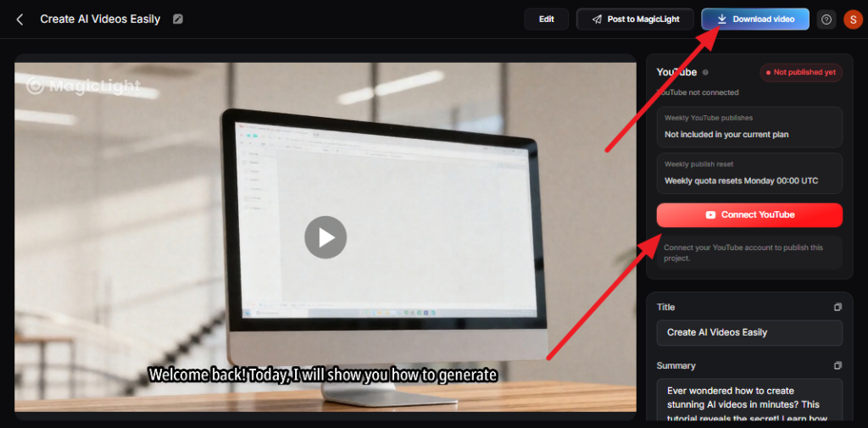Click Post to MagicLight button
868x428 pixels.
click(x=635, y=19)
